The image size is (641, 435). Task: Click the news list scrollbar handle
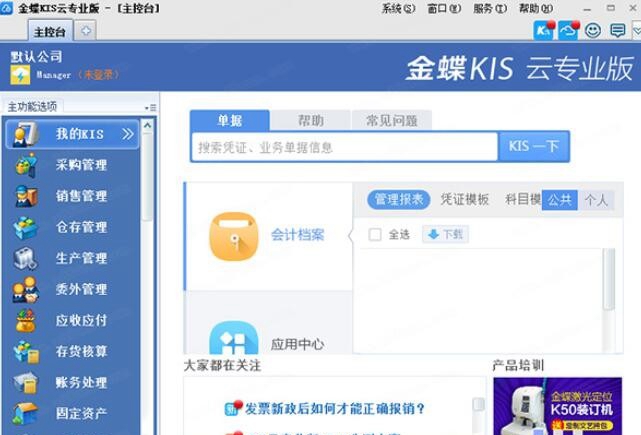click(478, 404)
